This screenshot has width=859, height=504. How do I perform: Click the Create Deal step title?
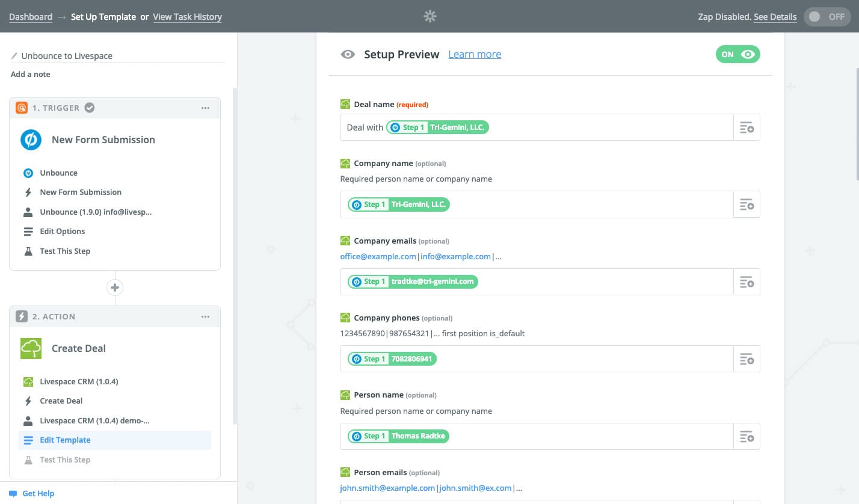click(79, 348)
